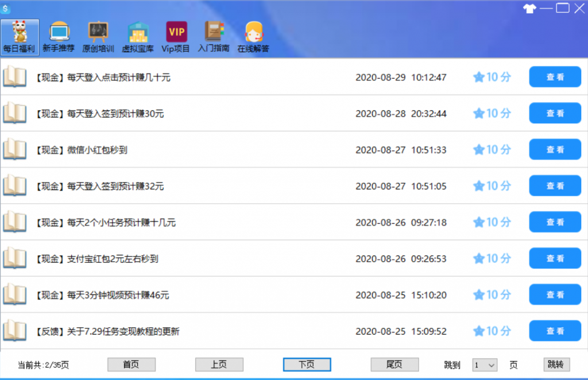Screen dimensions: 588x380
Task: Click book icon for 每天登入签到预计赚30元
Action: pyautogui.click(x=14, y=113)
